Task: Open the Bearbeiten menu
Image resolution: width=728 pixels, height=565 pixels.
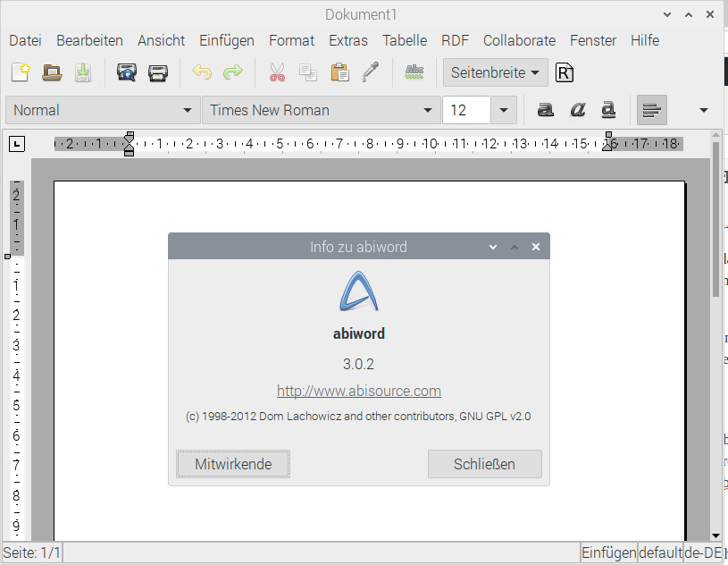Action: pos(89,40)
